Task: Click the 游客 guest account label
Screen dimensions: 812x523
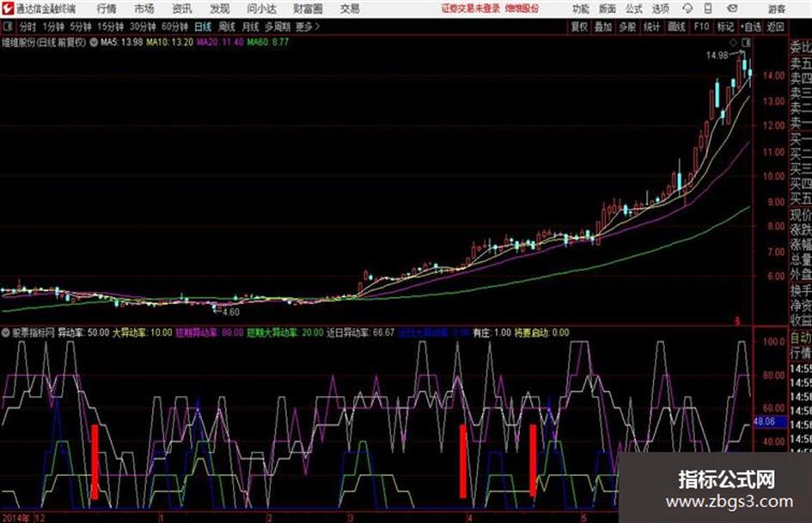Action: (776, 9)
